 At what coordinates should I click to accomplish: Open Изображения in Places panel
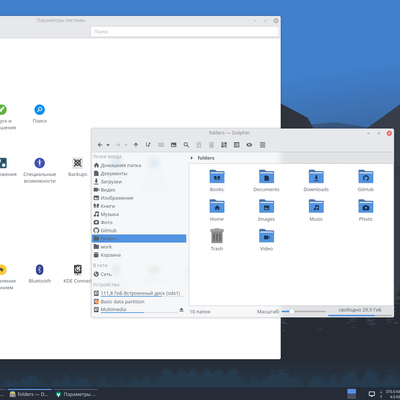[139, 198]
